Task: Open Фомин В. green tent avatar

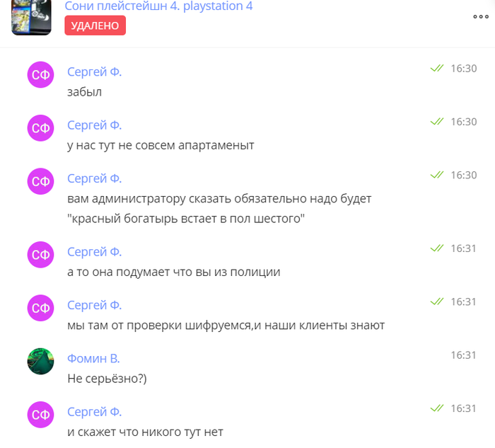Action: tap(41, 362)
